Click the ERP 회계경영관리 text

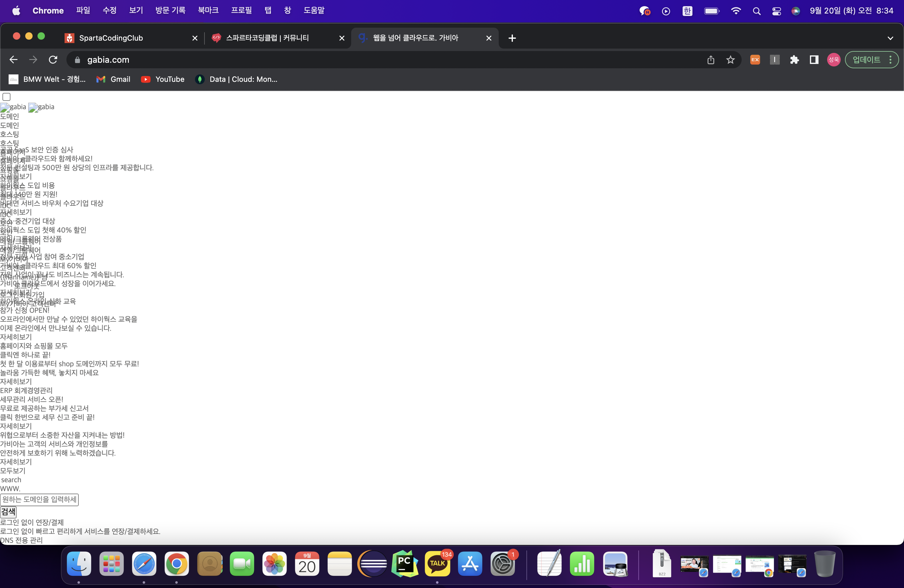26,391
